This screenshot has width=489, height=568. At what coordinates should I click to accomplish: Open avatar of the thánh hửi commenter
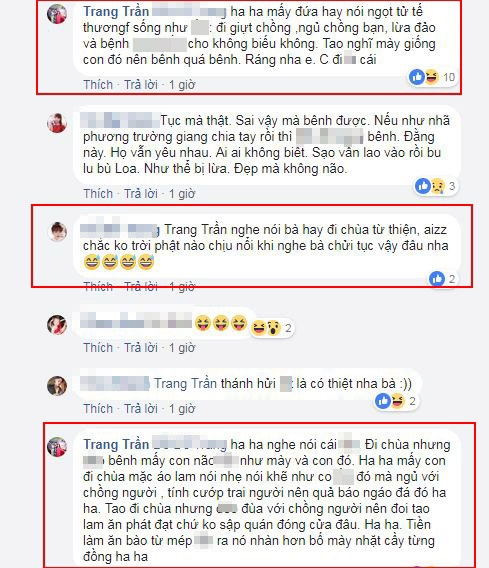[57, 385]
